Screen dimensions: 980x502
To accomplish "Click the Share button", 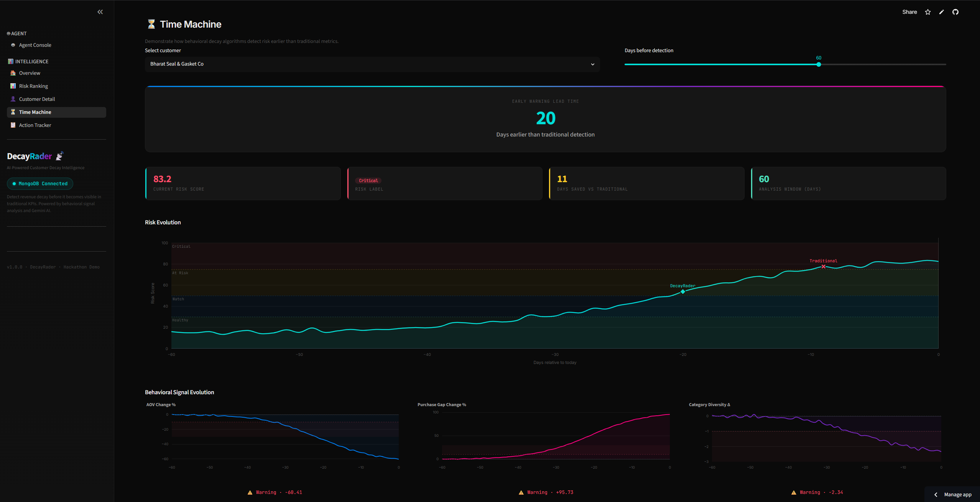I will (x=909, y=12).
